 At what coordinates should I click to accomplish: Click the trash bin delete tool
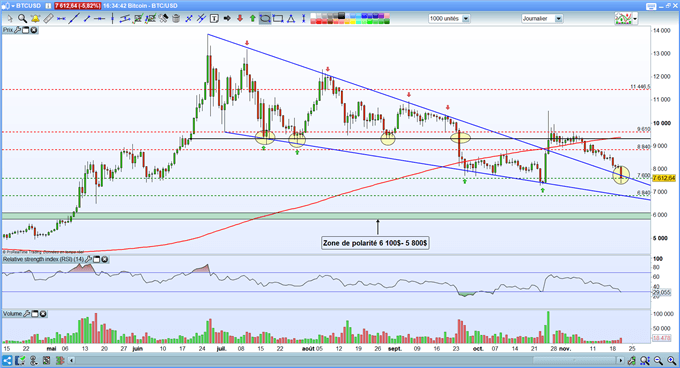(176, 19)
